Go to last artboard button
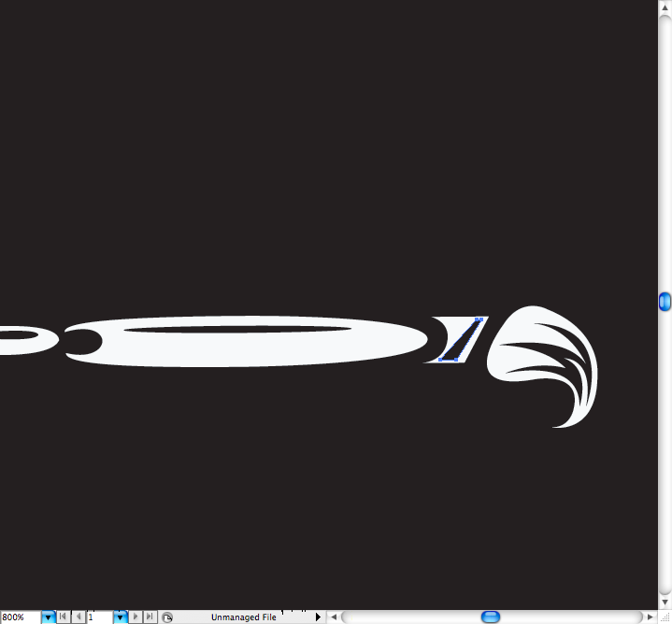The image size is (672, 624). coord(150,617)
